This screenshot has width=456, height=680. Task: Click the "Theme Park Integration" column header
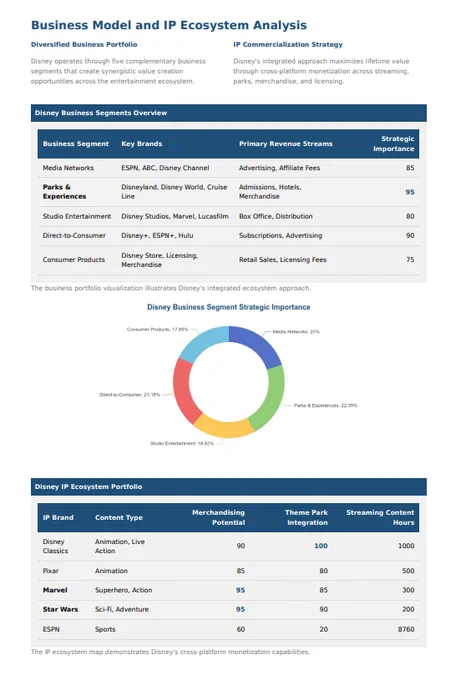306,517
